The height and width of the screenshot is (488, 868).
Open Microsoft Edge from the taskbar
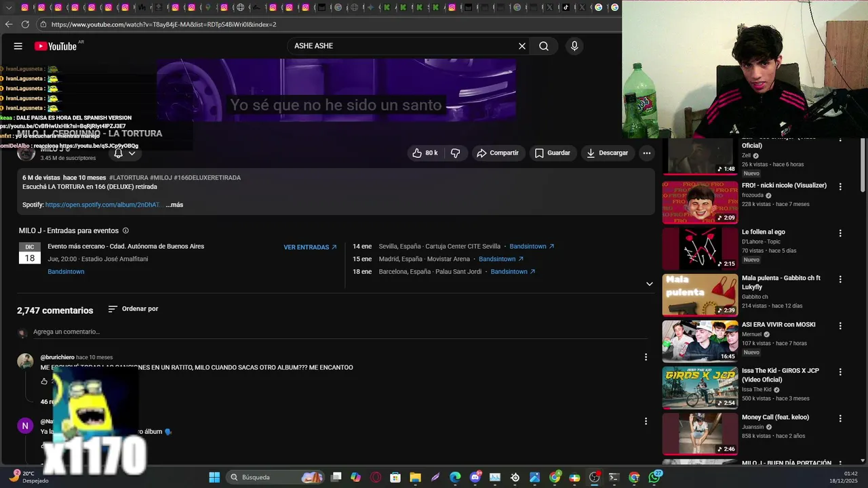tap(455, 477)
